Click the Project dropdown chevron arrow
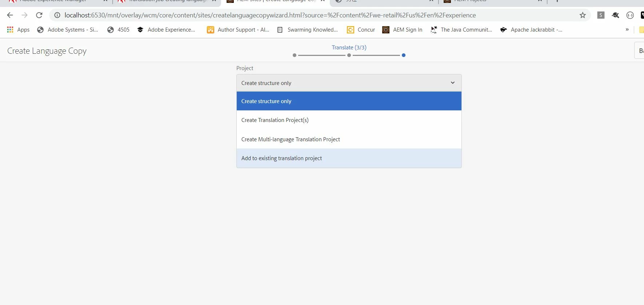The image size is (644, 305). point(453,83)
